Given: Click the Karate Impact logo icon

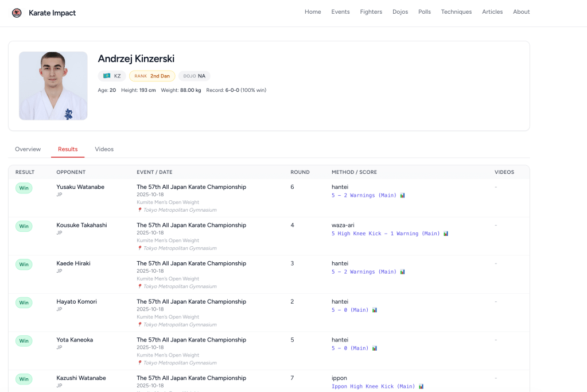Looking at the screenshot, I should (17, 13).
